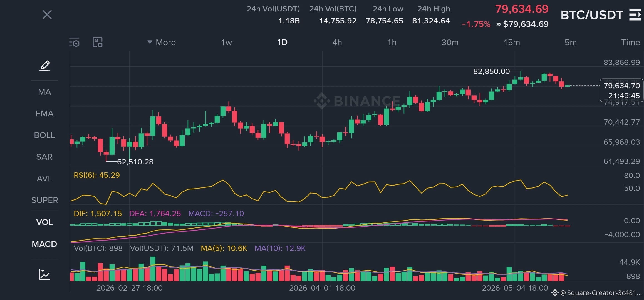Disable the MACD sub-indicator
Image resolution: width=644 pixels, height=300 pixels.
pyautogui.click(x=44, y=244)
